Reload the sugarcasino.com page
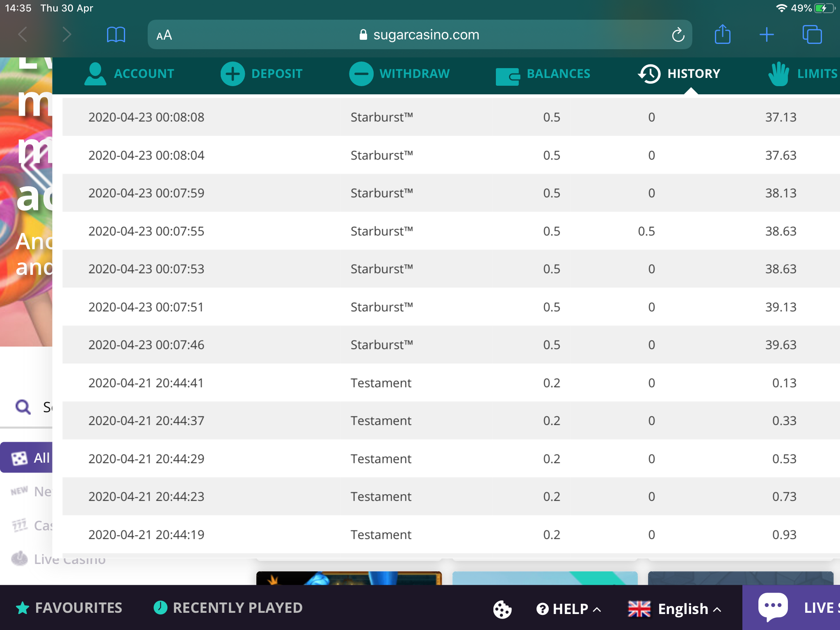840x630 pixels. 678,35
